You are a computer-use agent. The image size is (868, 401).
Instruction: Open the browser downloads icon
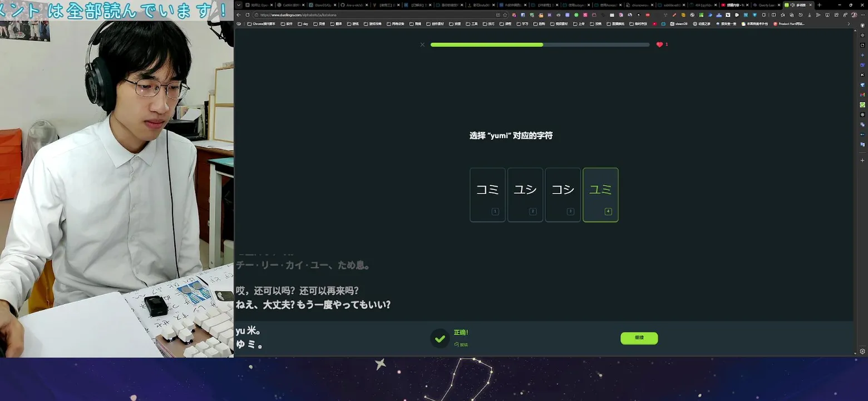809,15
